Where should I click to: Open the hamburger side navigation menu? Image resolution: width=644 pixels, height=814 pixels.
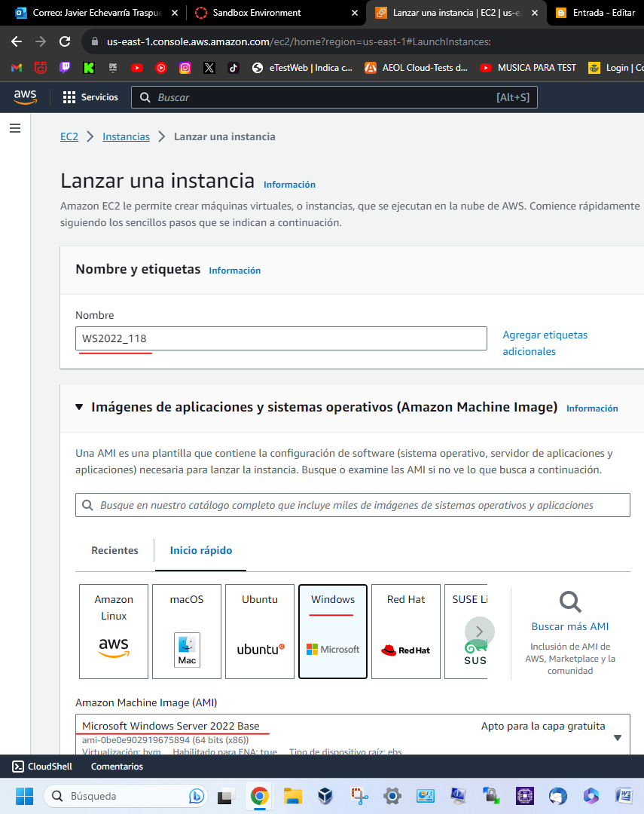15,128
